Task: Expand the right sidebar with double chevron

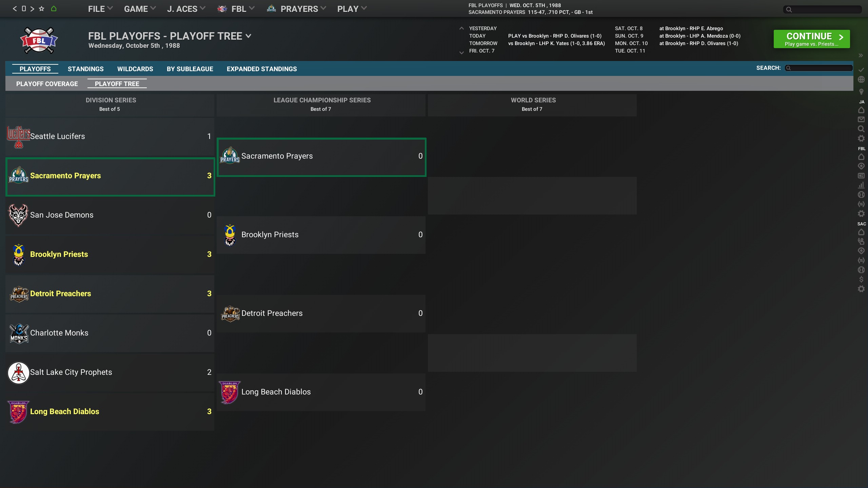Action: pyautogui.click(x=861, y=55)
